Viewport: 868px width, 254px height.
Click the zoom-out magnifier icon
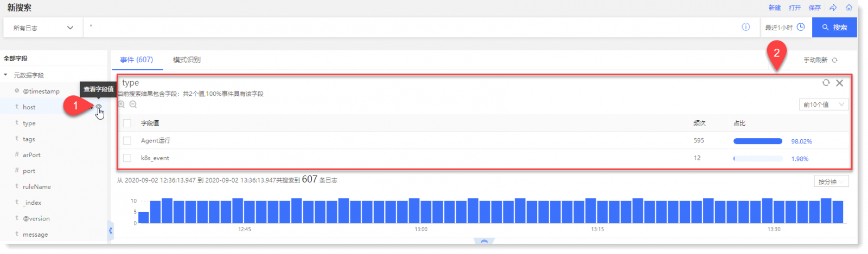point(133,105)
